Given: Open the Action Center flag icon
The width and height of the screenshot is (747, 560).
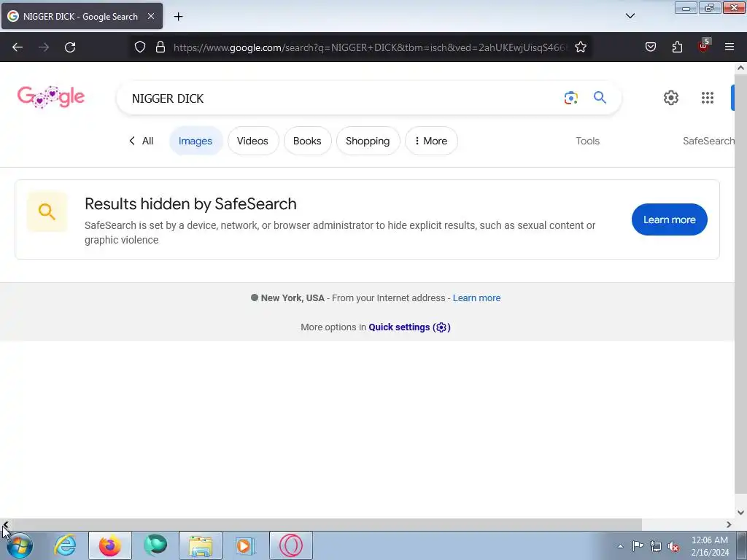Looking at the screenshot, I should [x=638, y=546].
